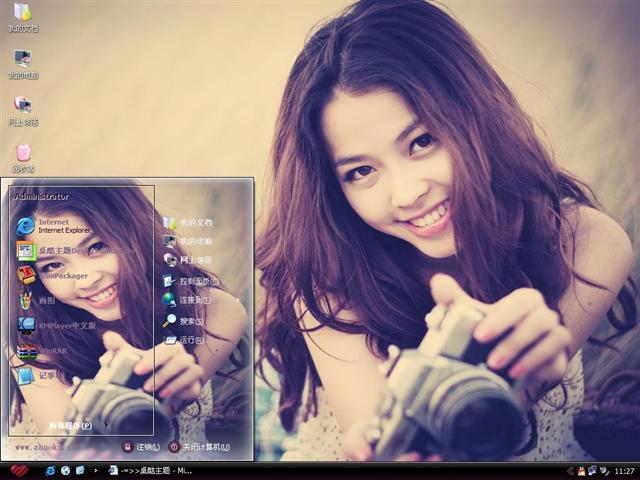Open 网上邻居 in the Start menu right column

tap(188, 260)
